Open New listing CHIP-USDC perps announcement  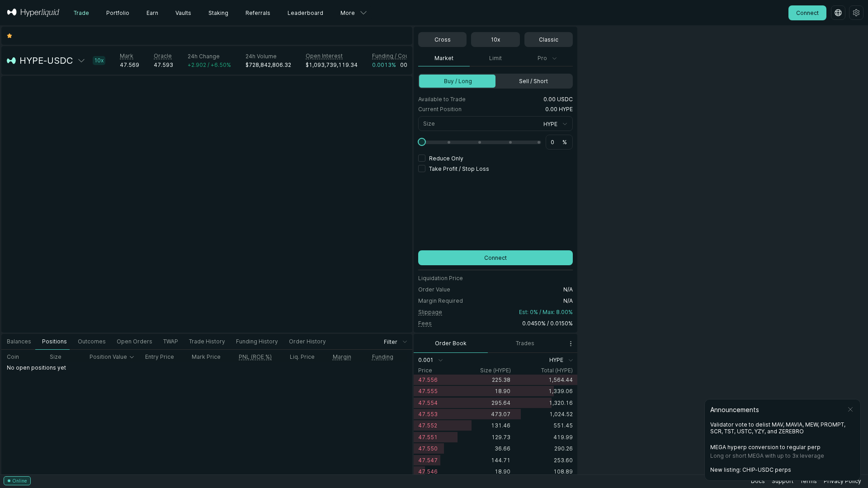point(750,470)
